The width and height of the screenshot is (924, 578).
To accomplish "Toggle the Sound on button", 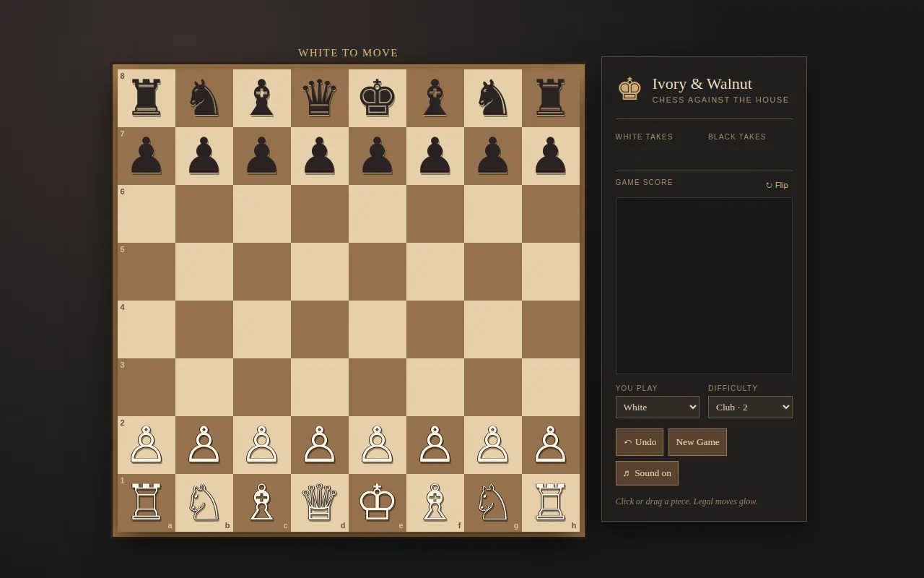I will point(647,473).
